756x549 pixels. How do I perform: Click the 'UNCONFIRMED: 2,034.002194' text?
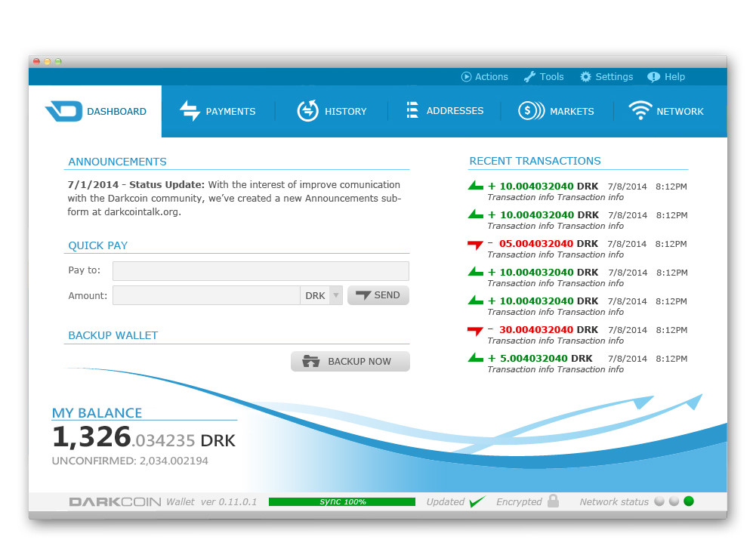pyautogui.click(x=130, y=461)
